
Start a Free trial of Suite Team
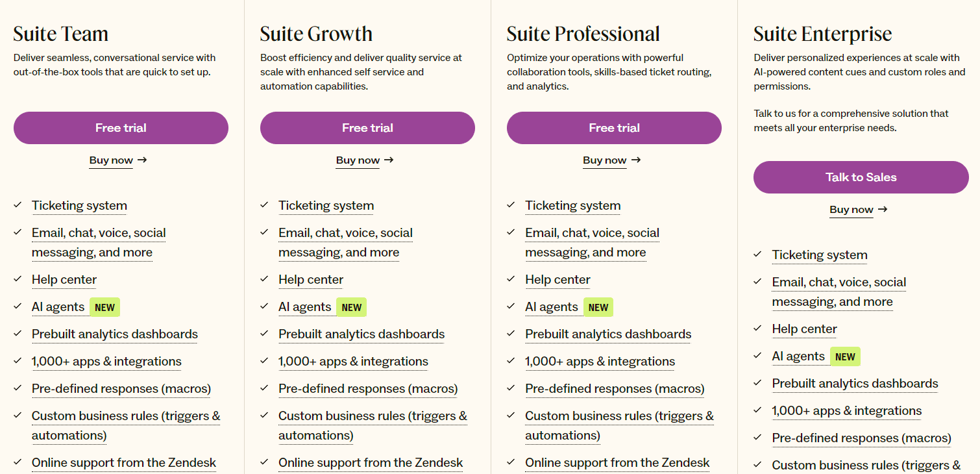click(x=121, y=128)
